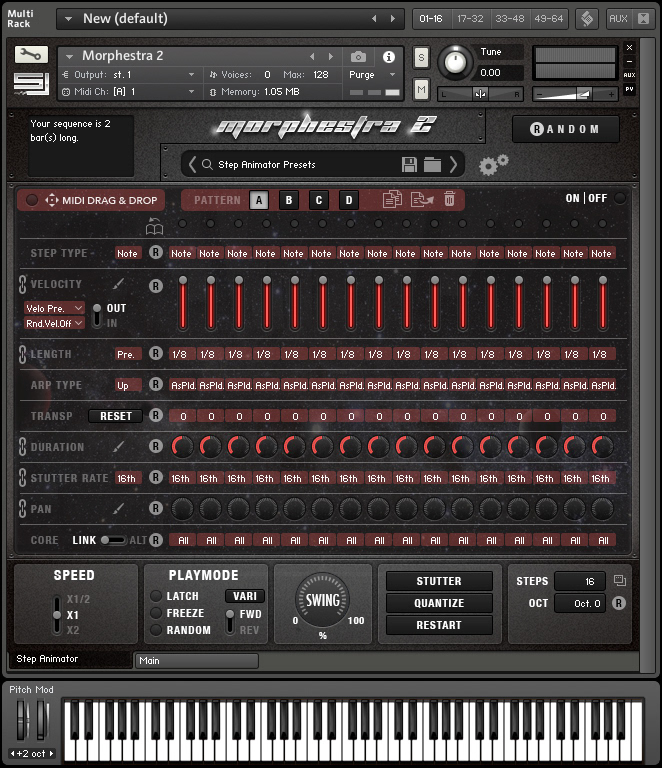Click the snapshot camera icon
The image size is (662, 768).
358,57
